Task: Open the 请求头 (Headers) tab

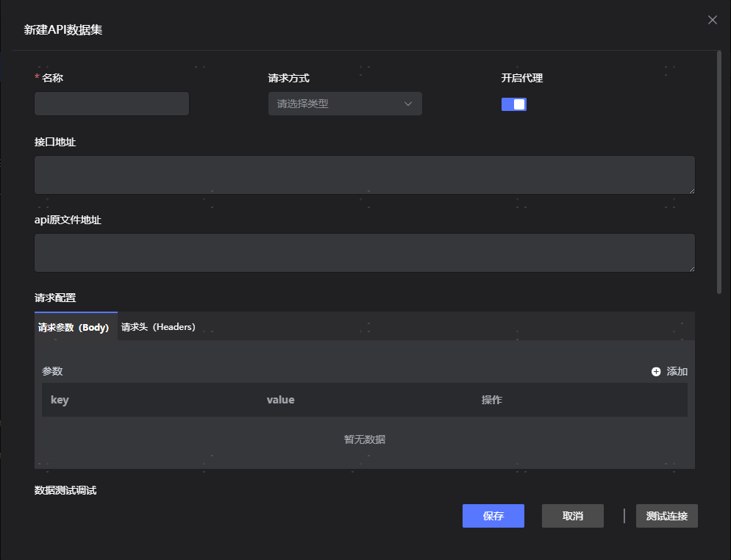Action: [x=158, y=327]
